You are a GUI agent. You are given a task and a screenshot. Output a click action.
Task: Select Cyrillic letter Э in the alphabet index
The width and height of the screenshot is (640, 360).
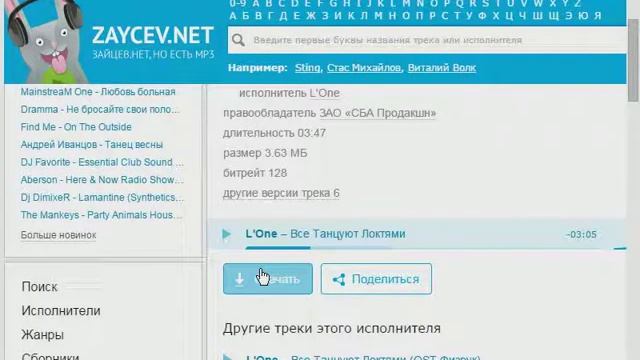tap(569, 16)
